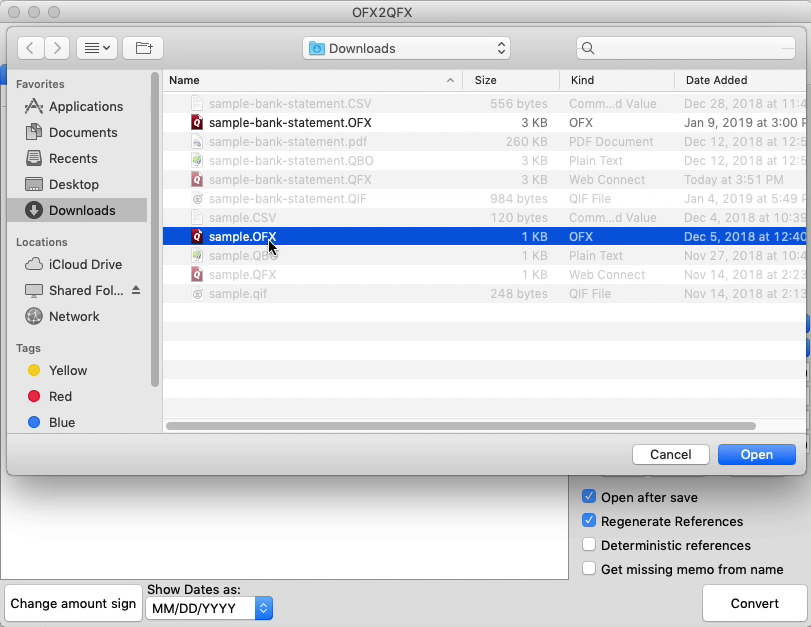Viewport: 811px width, 627px height.
Task: Open the Downloads location popup
Action: 407,48
